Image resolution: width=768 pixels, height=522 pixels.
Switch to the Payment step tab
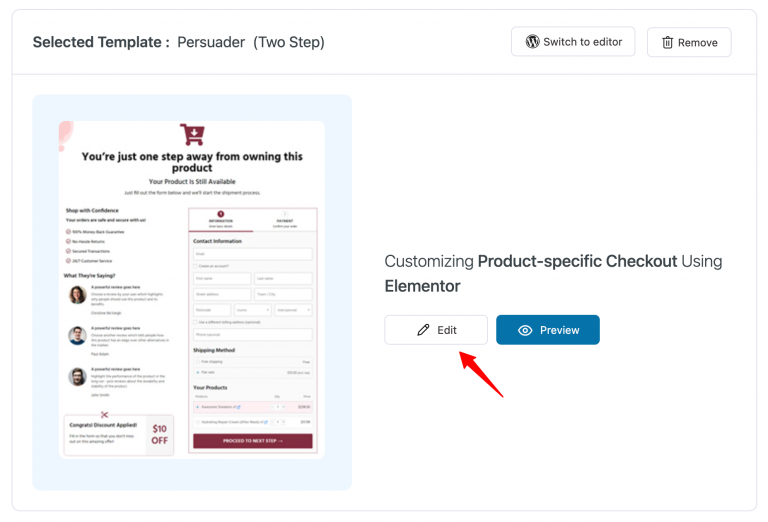tap(285, 220)
